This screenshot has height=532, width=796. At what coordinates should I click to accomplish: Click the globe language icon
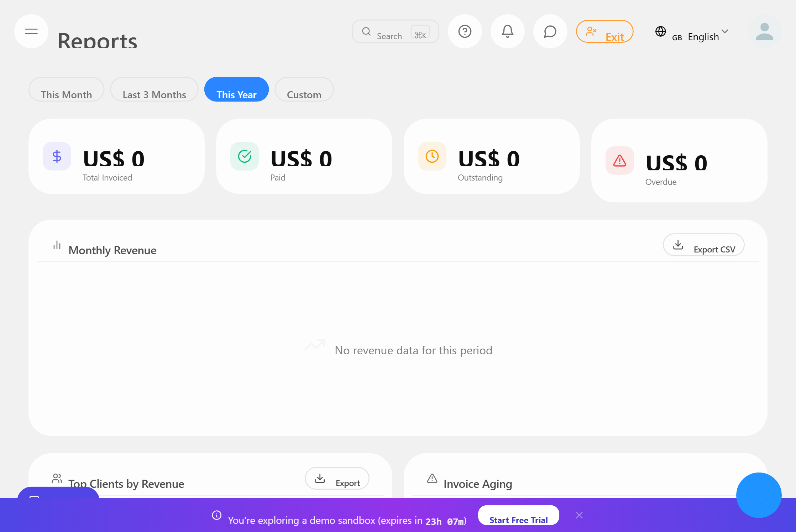point(661,31)
